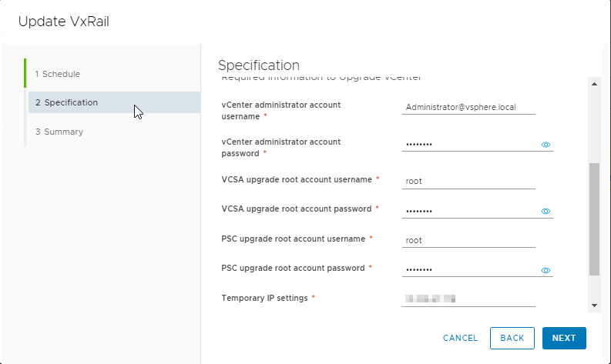Toggle visibility of PSC root account password
This screenshot has width=611, height=364.
(x=546, y=270)
